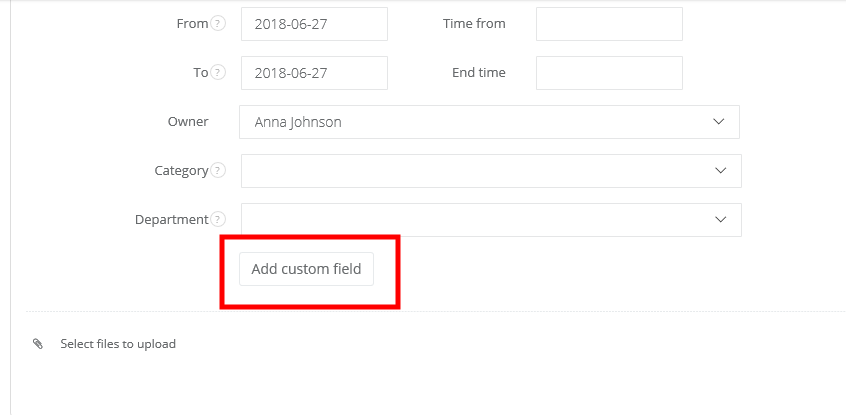This screenshot has width=846, height=415.
Task: Click the chevron arrow in Department field
Action: point(720,220)
